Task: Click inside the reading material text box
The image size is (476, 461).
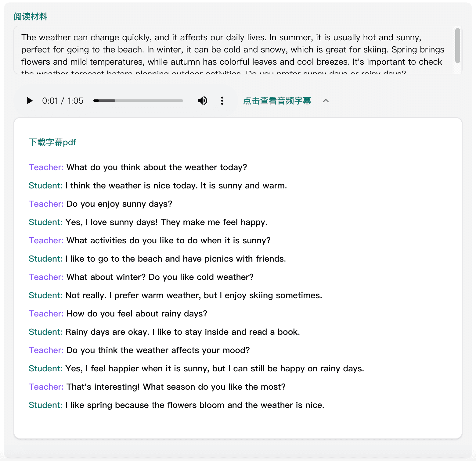Action: [x=232, y=50]
